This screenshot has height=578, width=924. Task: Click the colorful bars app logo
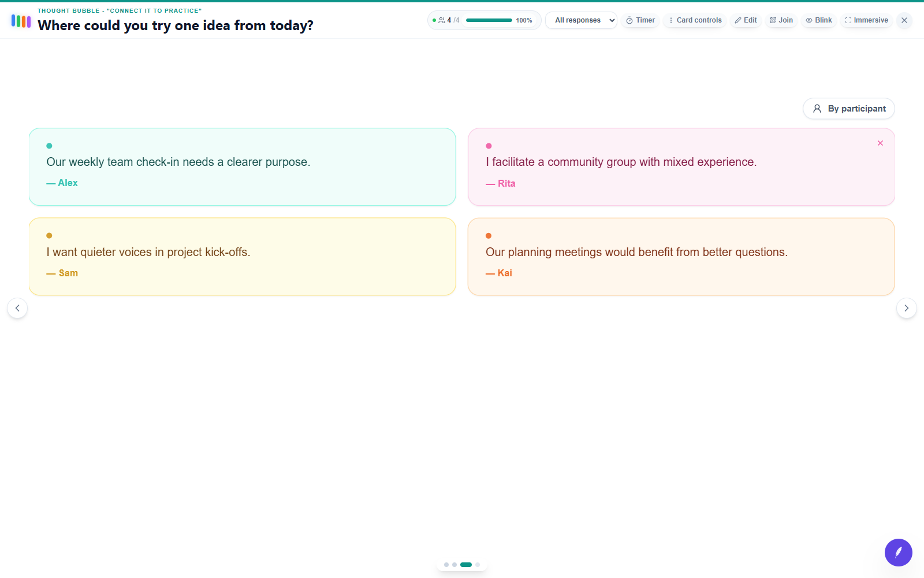coord(21,21)
